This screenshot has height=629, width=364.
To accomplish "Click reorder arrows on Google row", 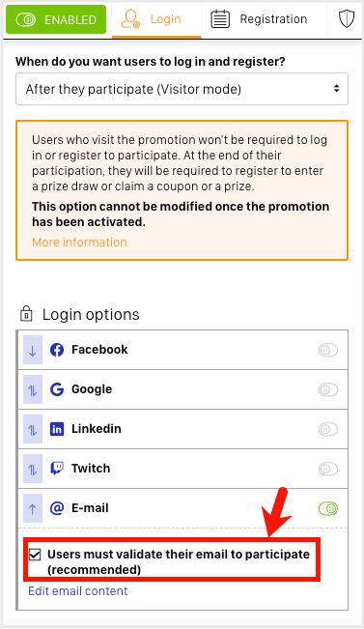I will (33, 389).
